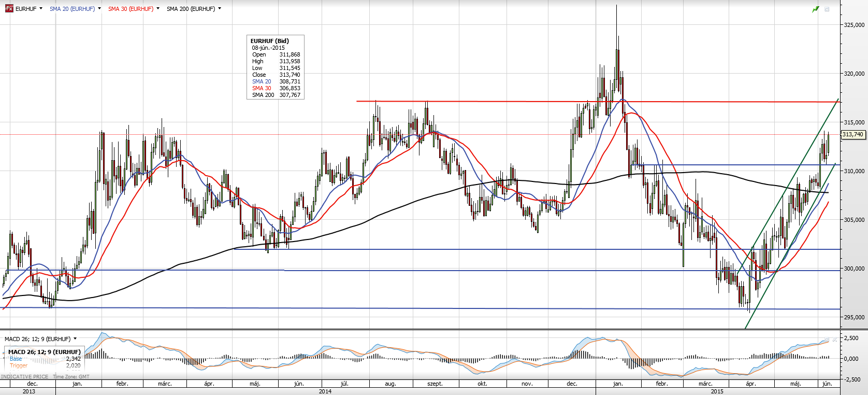Click the 320,000 price axis label
The width and height of the screenshot is (868, 395).
(x=854, y=74)
